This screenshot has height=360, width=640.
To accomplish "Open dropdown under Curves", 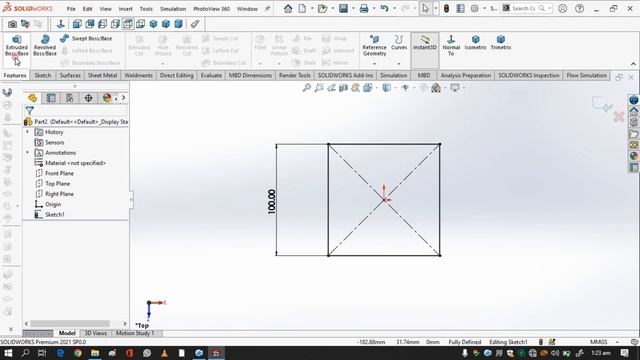I will [x=399, y=64].
